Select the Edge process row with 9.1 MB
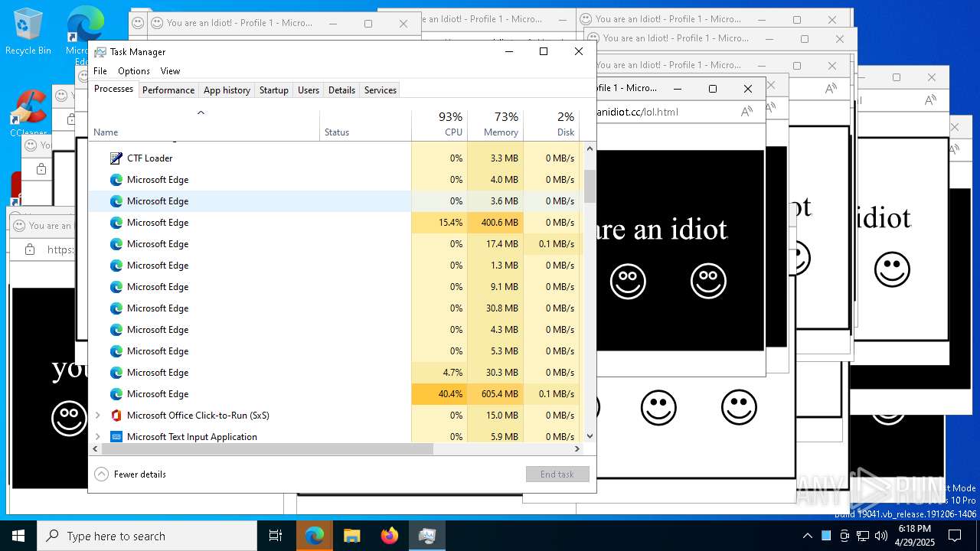Image resolution: width=980 pixels, height=551 pixels. point(335,287)
